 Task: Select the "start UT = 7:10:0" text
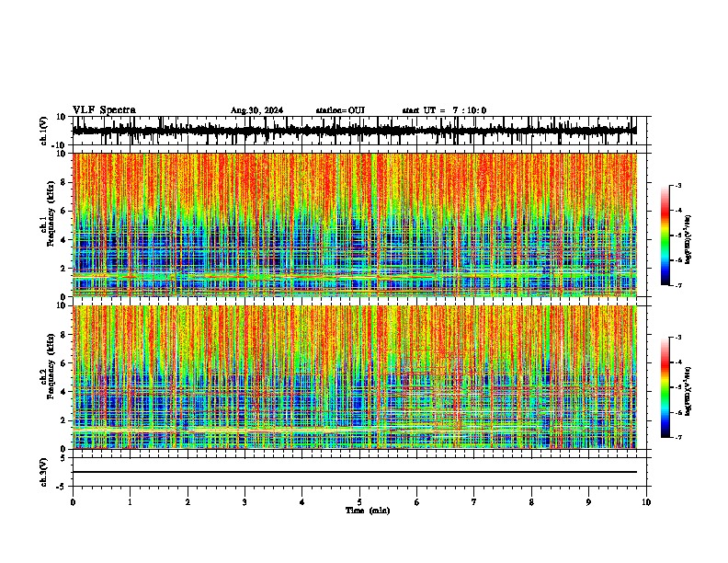coord(444,110)
